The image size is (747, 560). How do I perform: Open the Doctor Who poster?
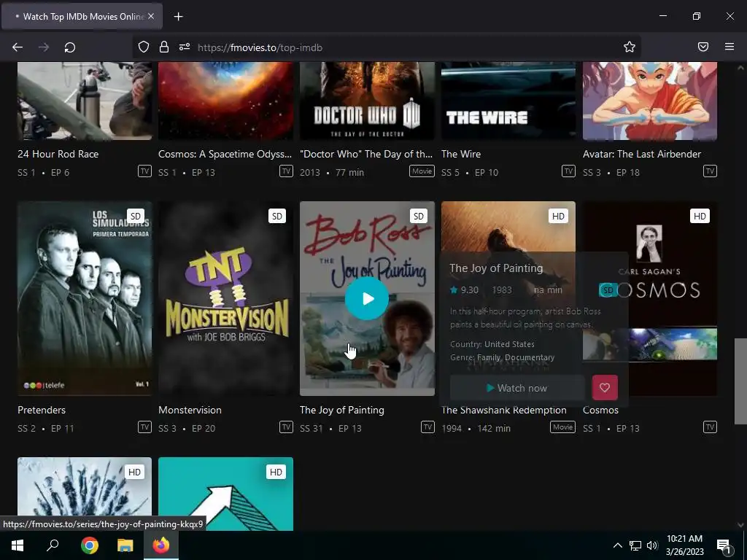point(367,101)
